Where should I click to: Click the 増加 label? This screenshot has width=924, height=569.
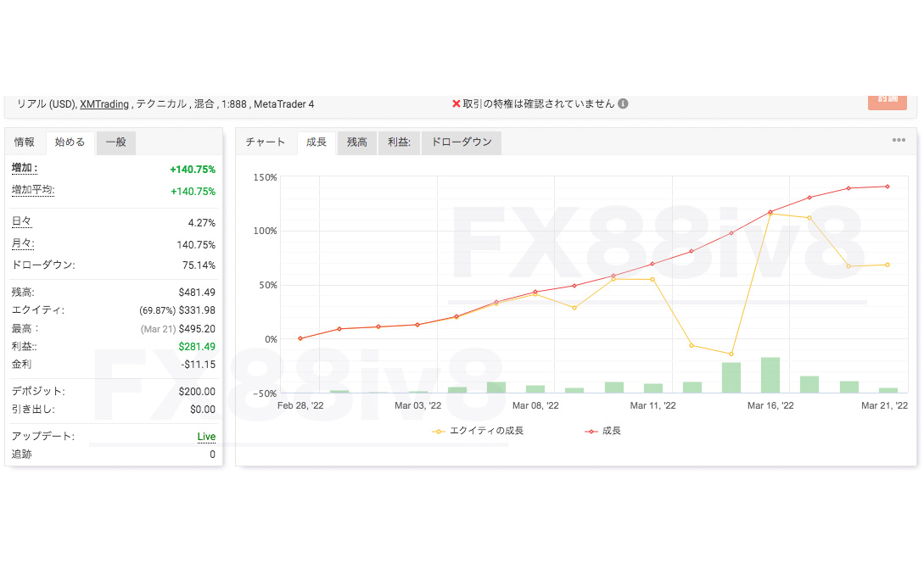[x=25, y=169]
